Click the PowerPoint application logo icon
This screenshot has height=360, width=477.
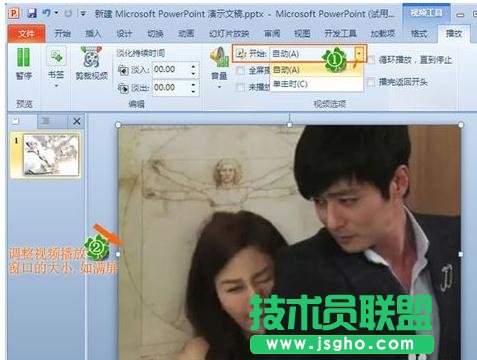tap(14, 13)
